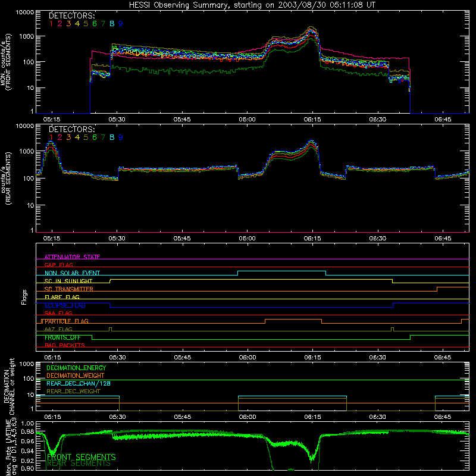
Task: Click 10000 y-axis value on rear segments plot
Action: tap(25, 126)
